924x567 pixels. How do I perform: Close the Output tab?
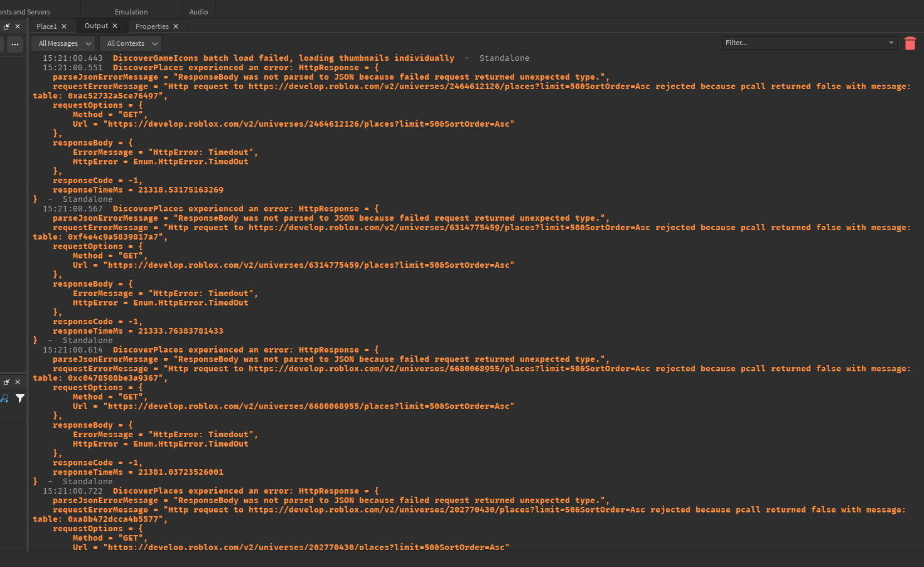(115, 26)
